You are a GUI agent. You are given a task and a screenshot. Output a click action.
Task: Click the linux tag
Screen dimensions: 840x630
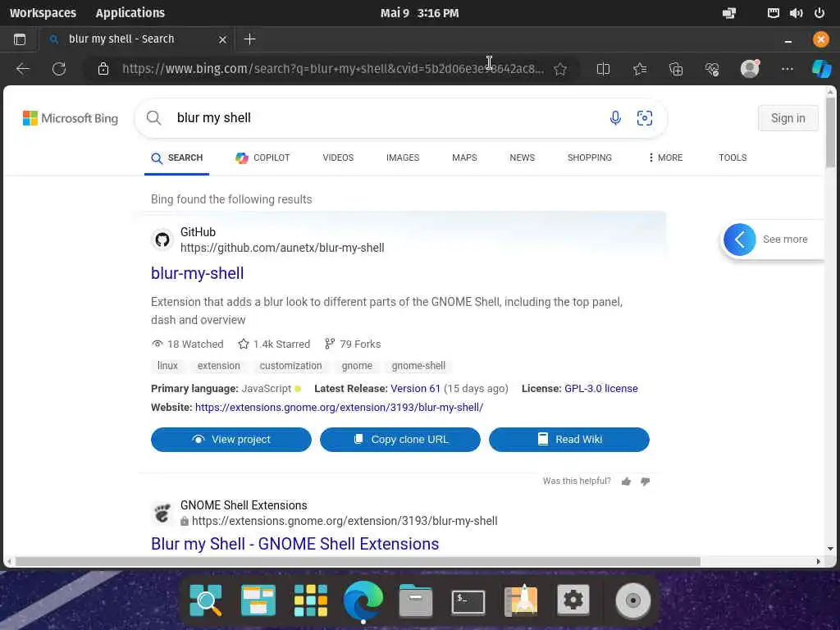tap(167, 365)
